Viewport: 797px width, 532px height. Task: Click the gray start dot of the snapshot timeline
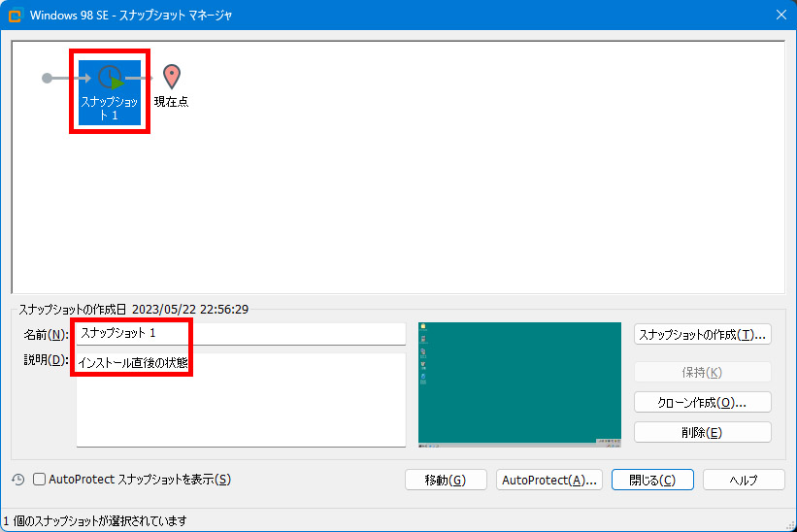pos(47,78)
